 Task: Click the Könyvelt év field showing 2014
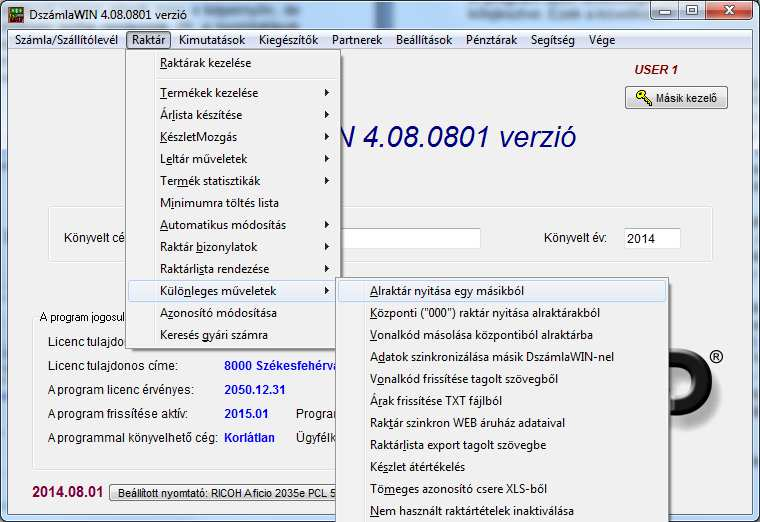click(x=652, y=238)
